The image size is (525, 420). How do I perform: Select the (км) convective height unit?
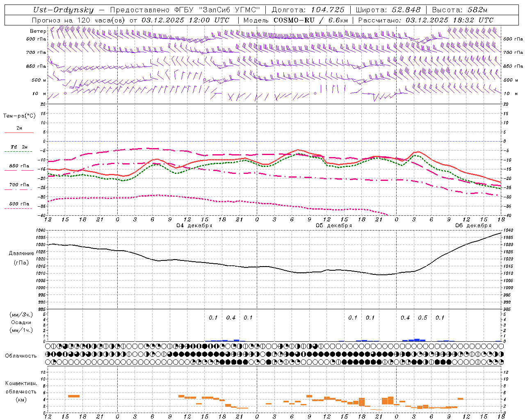(x=21, y=399)
